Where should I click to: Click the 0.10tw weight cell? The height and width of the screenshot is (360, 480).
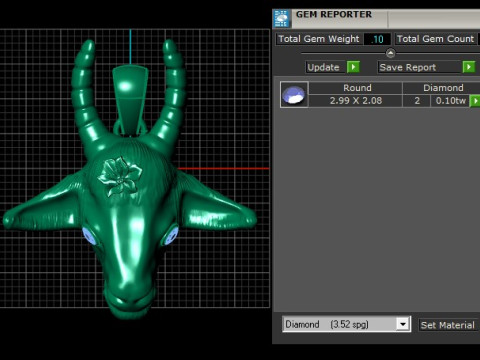tap(450, 101)
